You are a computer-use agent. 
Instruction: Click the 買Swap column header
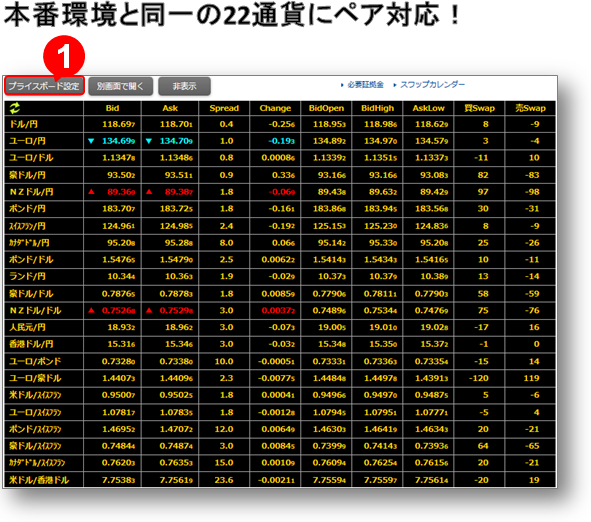(x=479, y=108)
